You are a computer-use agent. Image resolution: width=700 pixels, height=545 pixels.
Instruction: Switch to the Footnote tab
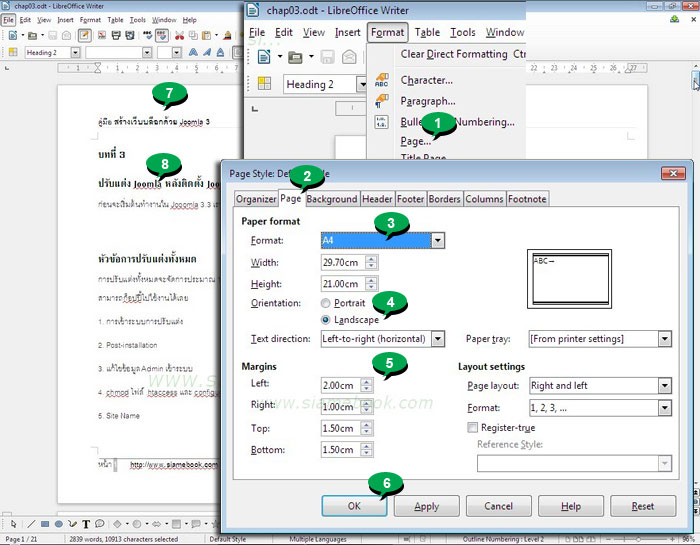click(x=527, y=199)
